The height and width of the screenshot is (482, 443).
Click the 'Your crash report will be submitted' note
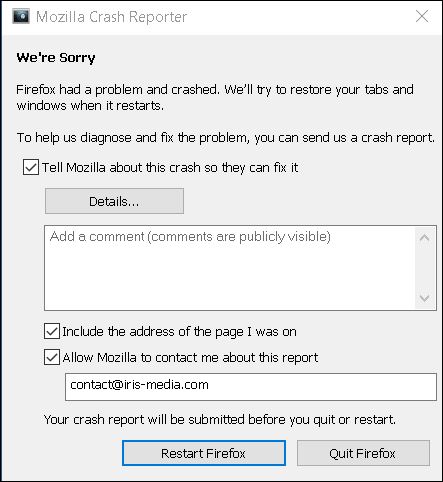tap(220, 419)
